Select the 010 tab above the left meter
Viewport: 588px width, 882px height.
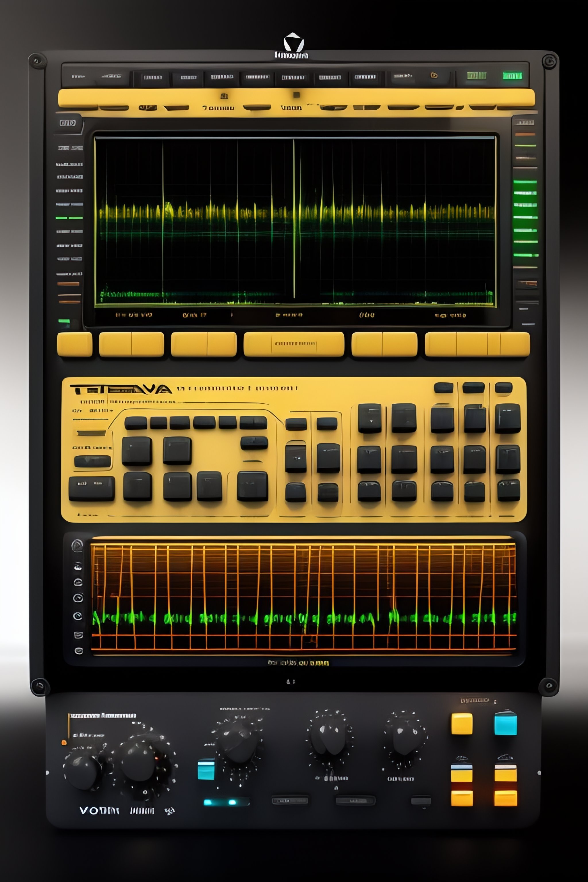(67, 123)
